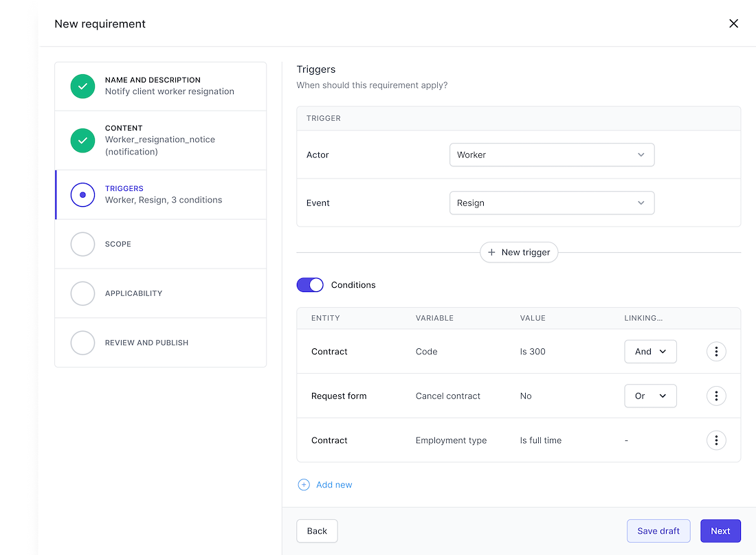Click the empty Scope step circle
This screenshot has width=756, height=555.
83,245
